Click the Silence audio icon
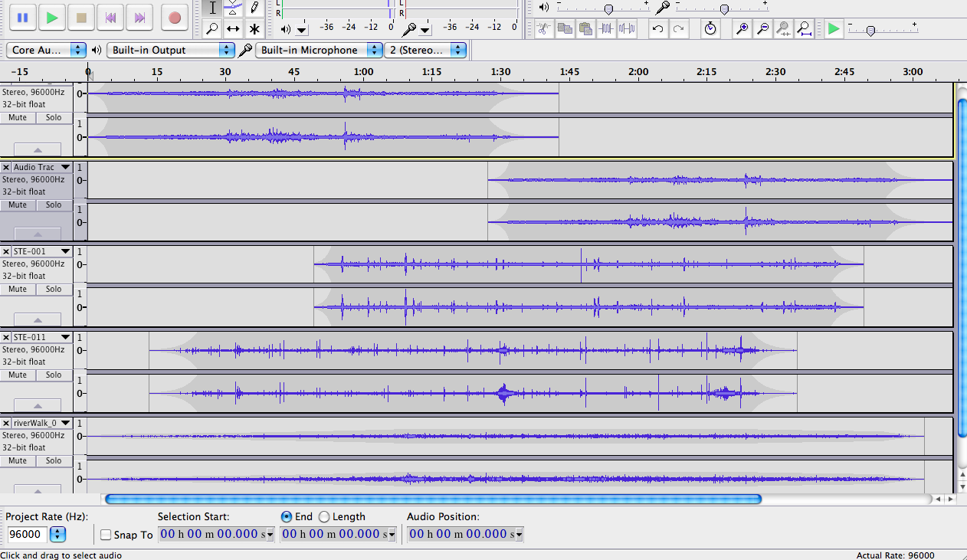Screen dimensions: 967x560 pos(627,29)
